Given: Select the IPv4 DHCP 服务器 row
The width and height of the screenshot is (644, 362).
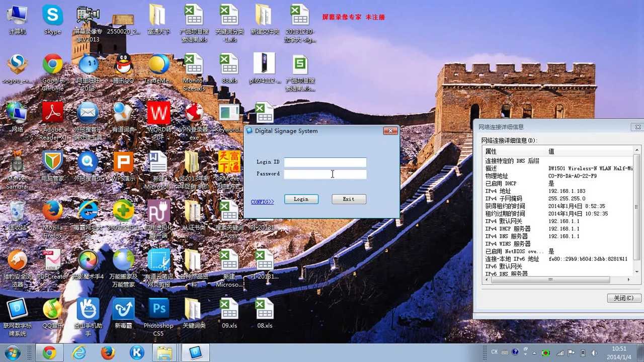Looking at the screenshot, I should 558,229.
